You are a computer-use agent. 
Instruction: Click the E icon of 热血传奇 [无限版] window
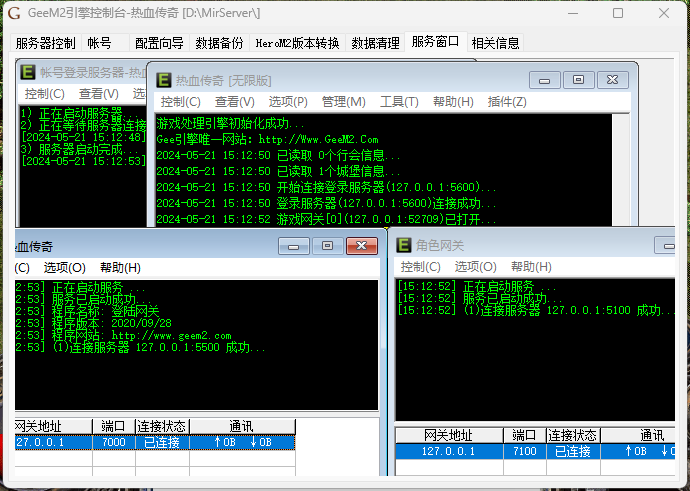coord(164,80)
